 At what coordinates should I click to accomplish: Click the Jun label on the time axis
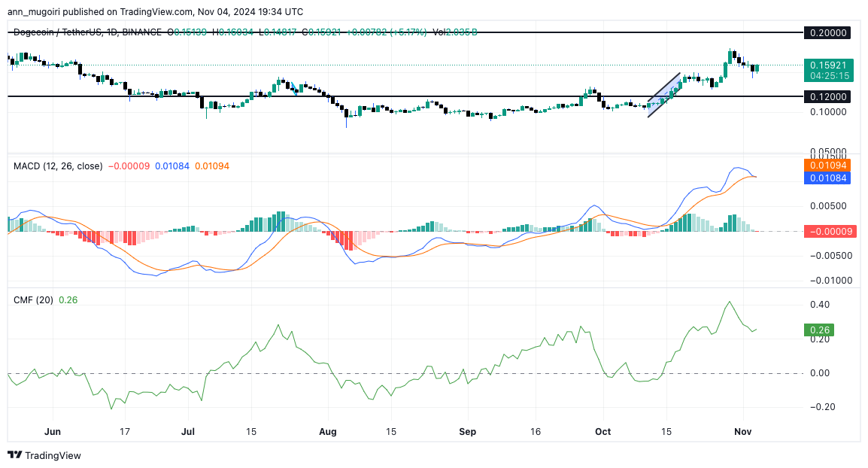click(x=53, y=432)
